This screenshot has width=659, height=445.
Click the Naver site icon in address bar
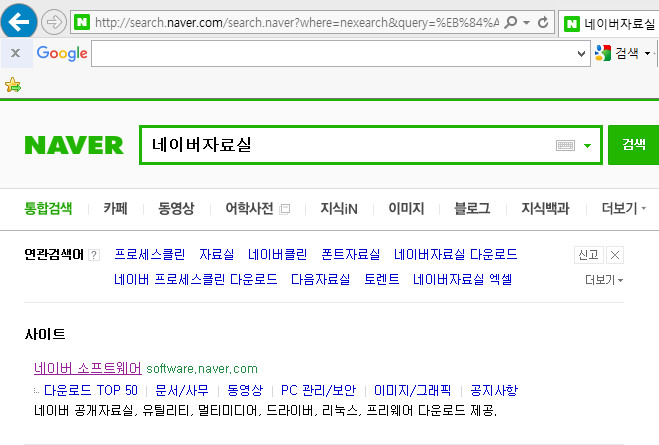(x=82, y=22)
